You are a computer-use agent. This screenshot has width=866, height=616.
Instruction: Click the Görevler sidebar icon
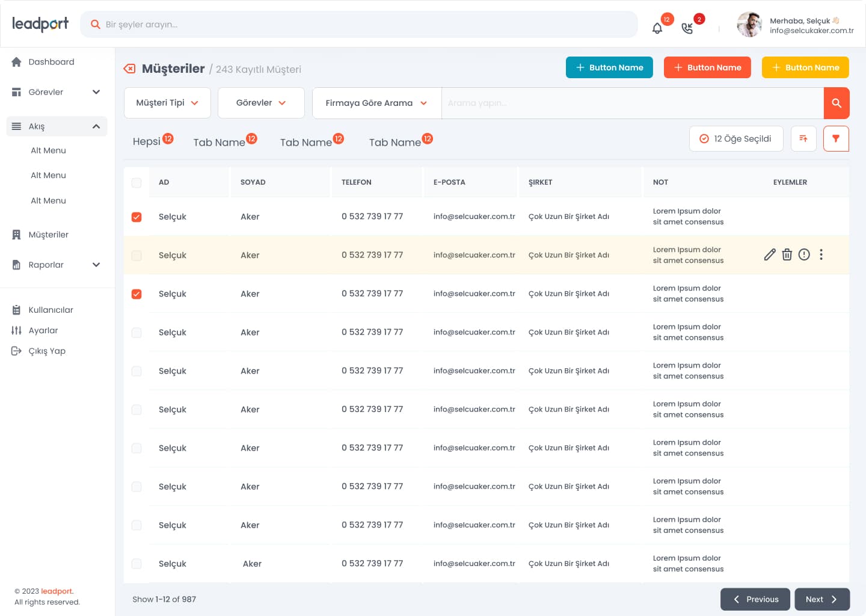coord(16,92)
